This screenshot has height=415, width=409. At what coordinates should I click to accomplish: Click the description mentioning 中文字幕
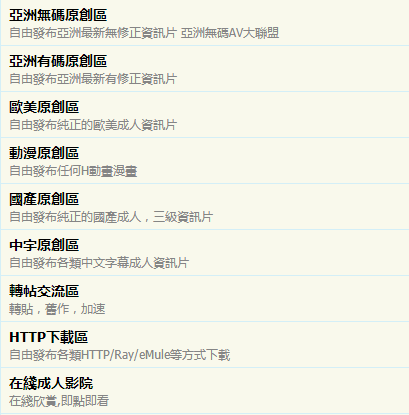click(x=99, y=263)
